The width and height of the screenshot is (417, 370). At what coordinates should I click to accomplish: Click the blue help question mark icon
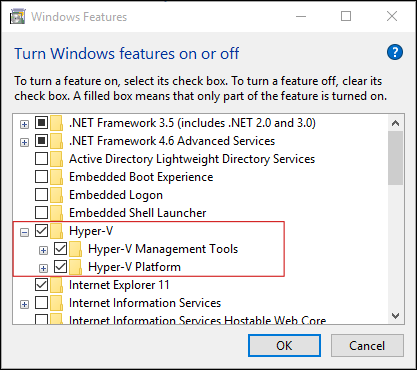coord(395,52)
